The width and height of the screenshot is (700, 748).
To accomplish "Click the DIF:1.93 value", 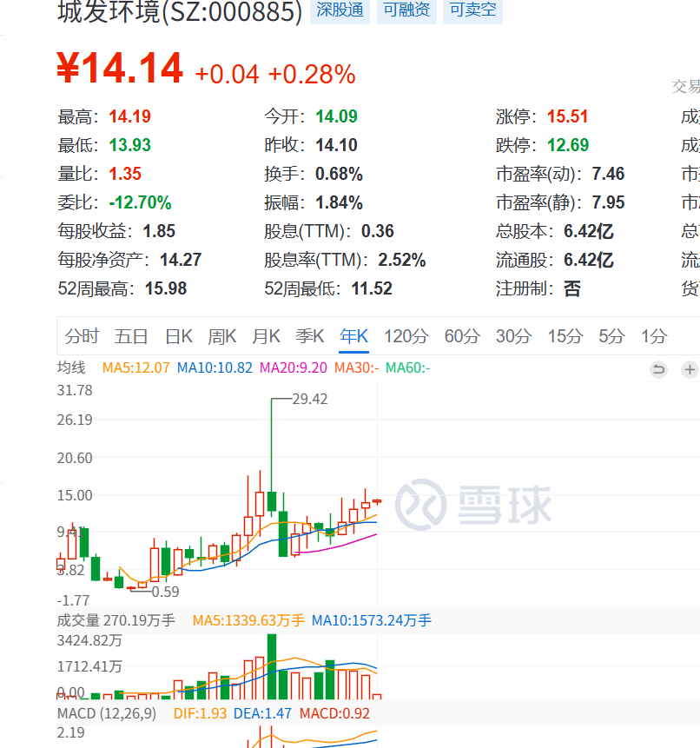I will click(x=201, y=713).
